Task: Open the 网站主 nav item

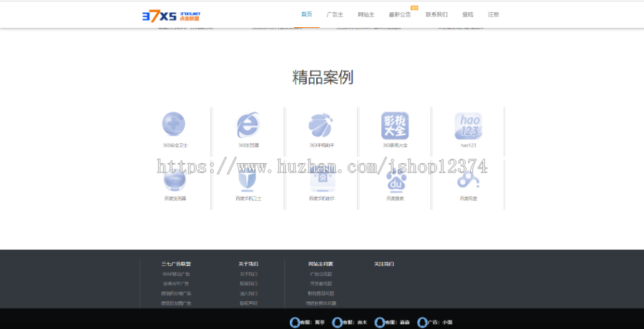Action: tap(366, 14)
